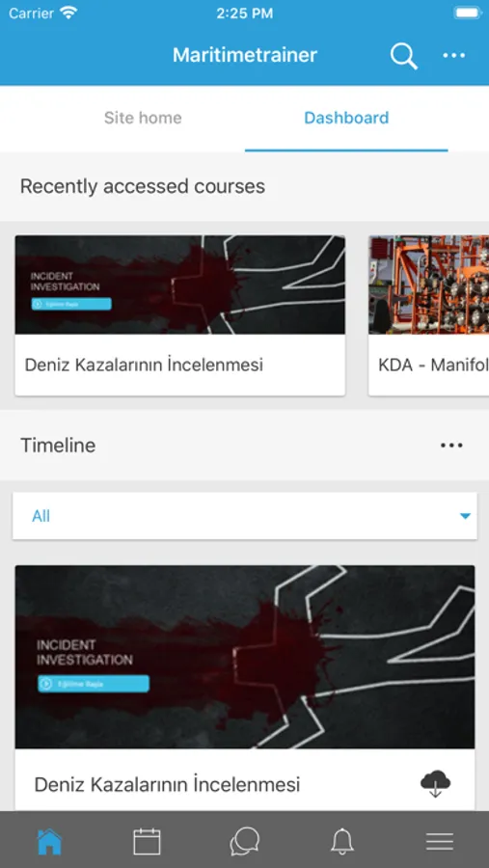Screen dimensions: 489x868
Task: Open the search magnifier icon
Action: pos(403,56)
